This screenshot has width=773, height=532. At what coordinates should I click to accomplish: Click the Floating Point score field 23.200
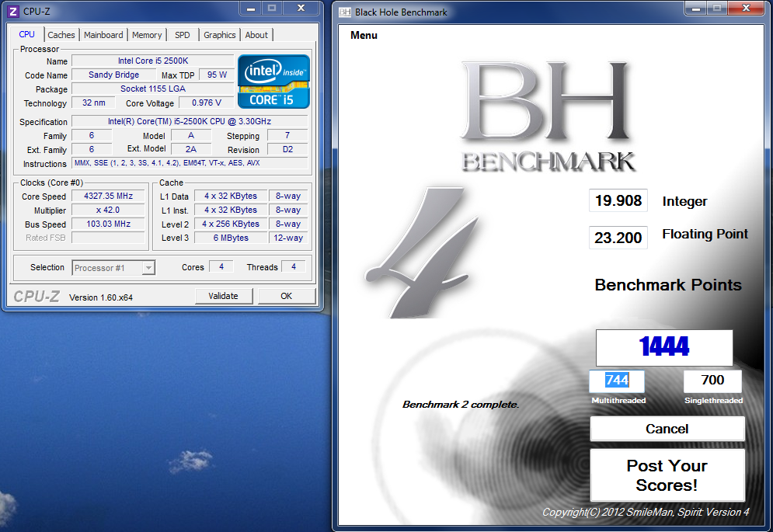point(618,238)
